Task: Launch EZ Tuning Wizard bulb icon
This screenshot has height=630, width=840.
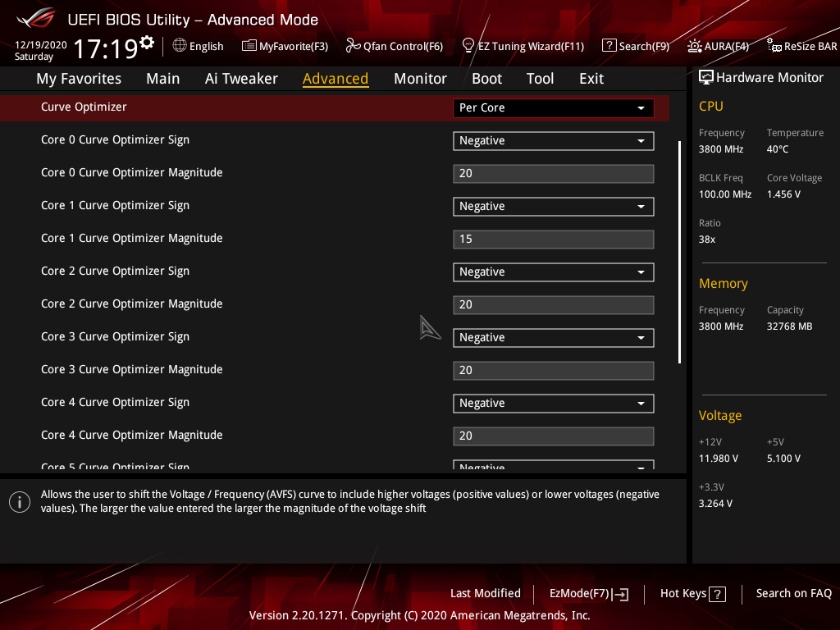Action: click(x=468, y=46)
